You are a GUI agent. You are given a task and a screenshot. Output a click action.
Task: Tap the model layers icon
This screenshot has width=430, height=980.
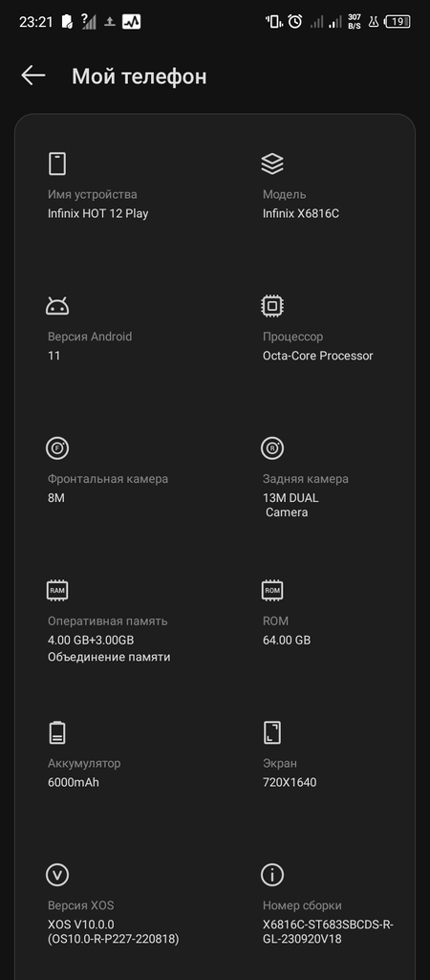tap(272, 163)
